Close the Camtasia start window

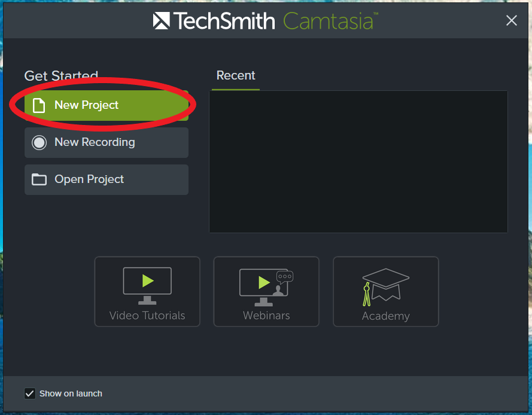pos(512,20)
